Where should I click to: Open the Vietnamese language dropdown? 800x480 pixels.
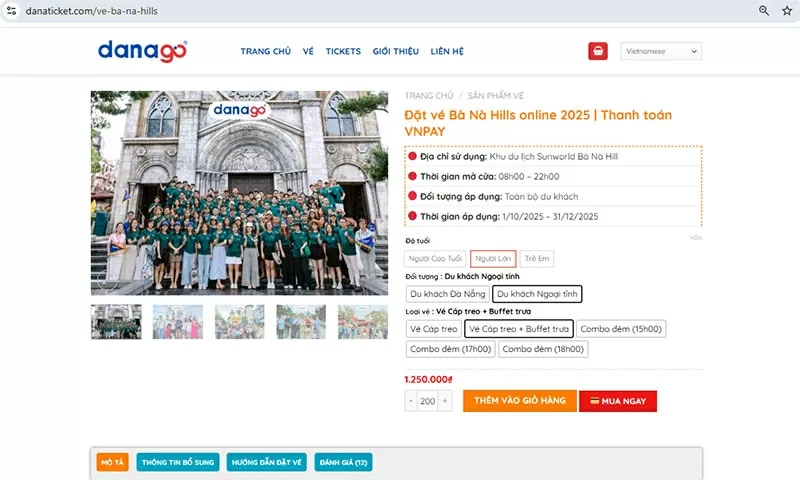661,51
